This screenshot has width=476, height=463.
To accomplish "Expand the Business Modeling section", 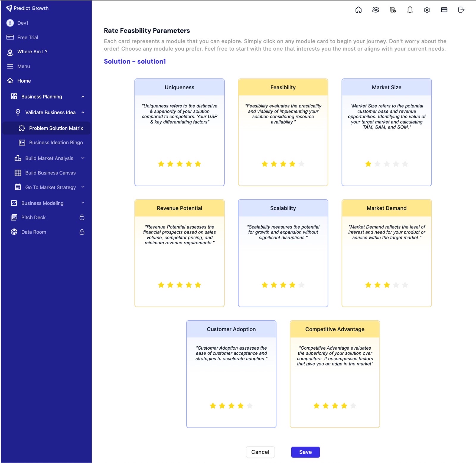I will click(x=83, y=203).
